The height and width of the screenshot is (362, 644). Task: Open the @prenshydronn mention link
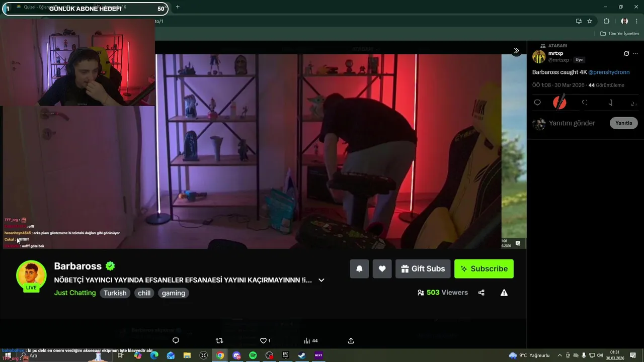pos(609,72)
